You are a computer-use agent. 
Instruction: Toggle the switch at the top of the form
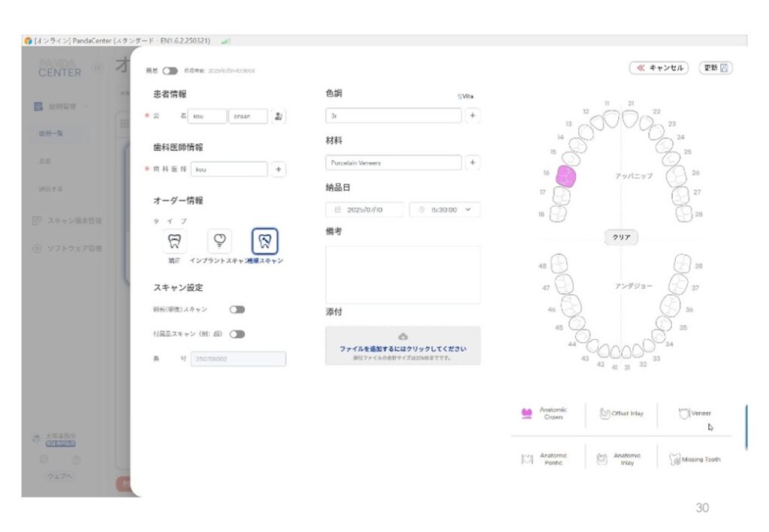pos(170,71)
